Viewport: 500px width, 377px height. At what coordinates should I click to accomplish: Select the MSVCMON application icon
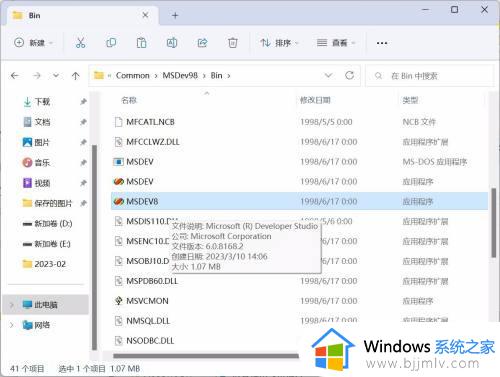118,301
